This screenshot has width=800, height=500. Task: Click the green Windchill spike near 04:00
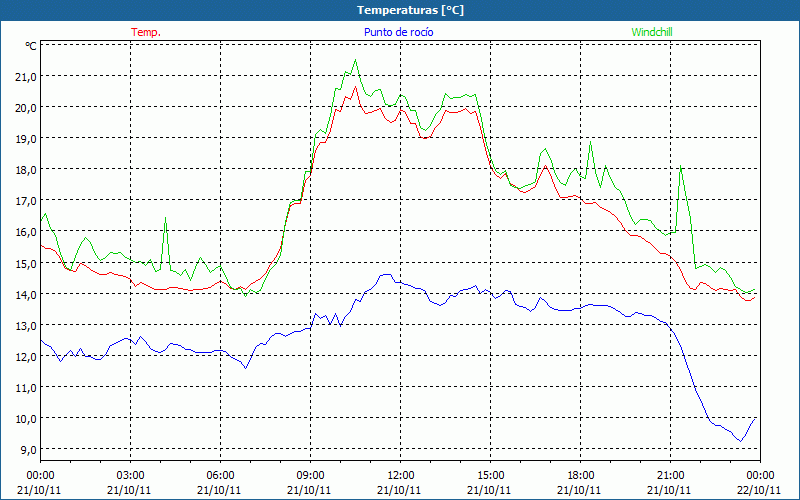(x=165, y=217)
